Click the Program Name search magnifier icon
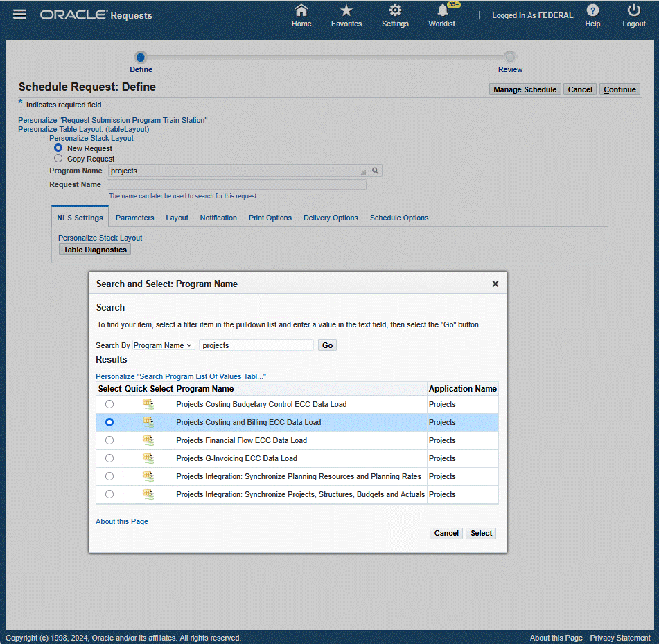Screen dimensions: 659x644 click(x=376, y=171)
